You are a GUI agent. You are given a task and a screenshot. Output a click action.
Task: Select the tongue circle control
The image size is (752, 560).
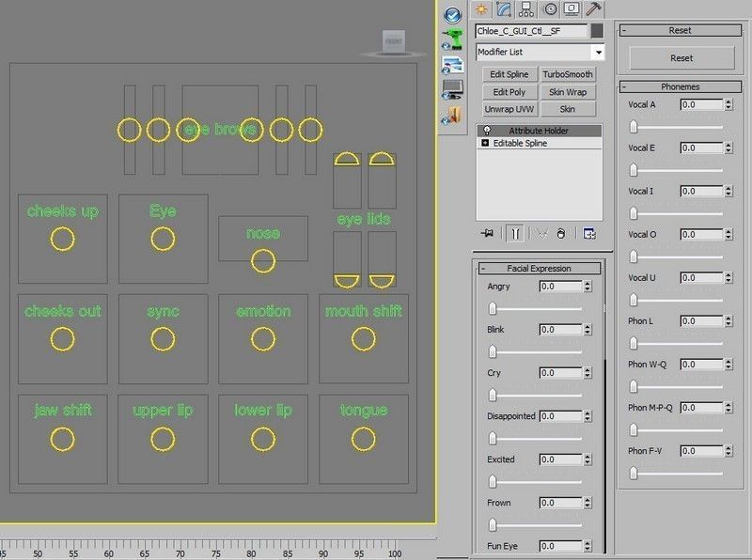click(x=363, y=439)
